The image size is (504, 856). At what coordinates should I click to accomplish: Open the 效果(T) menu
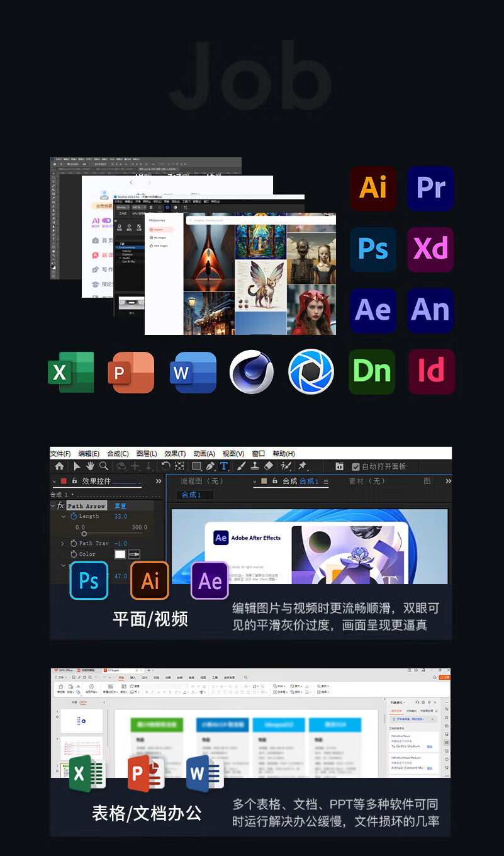tap(175, 454)
